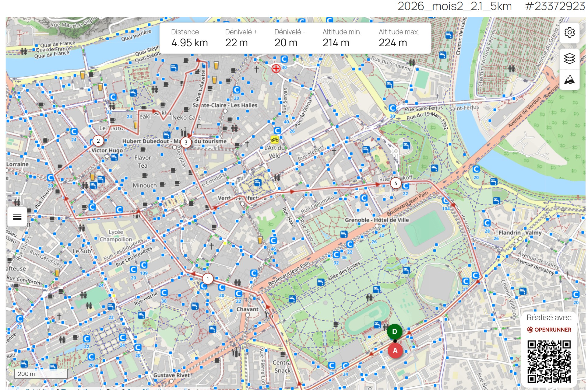Select kilometer marker 3 near the tourism office
This screenshot has height=390, width=588.
pos(186,142)
